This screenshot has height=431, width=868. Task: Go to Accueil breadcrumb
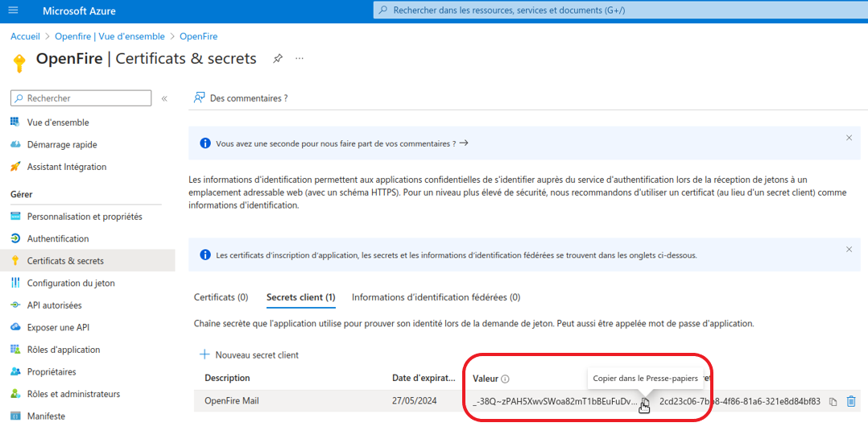[26, 36]
